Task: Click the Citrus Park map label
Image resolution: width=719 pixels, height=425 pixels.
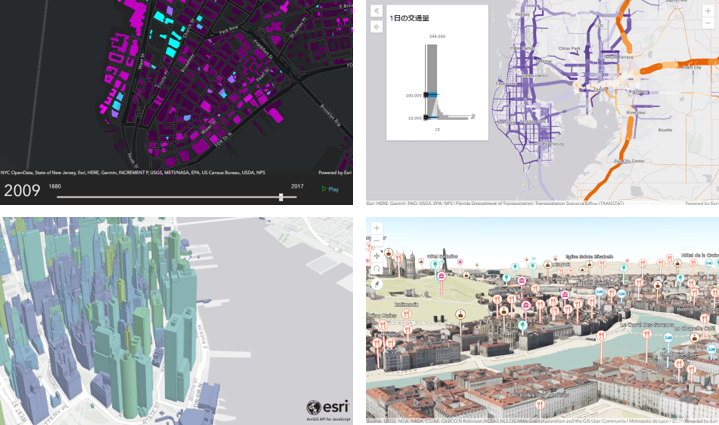Action: point(570,48)
